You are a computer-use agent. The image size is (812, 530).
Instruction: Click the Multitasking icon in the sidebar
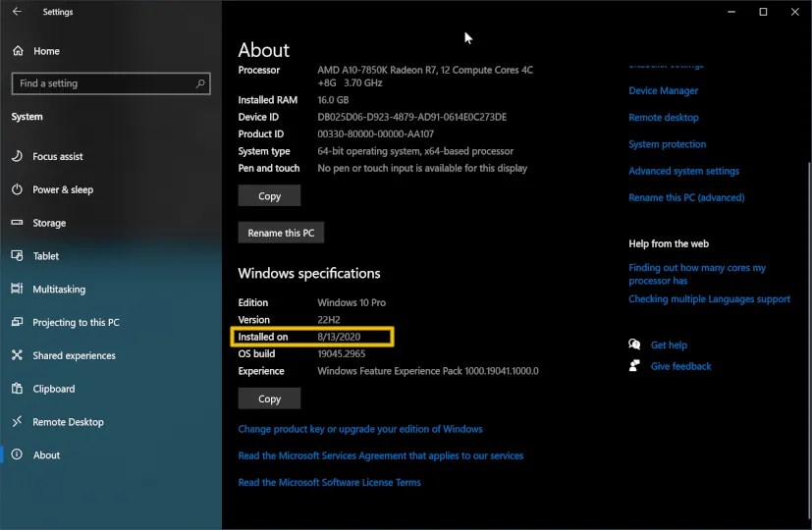17,289
